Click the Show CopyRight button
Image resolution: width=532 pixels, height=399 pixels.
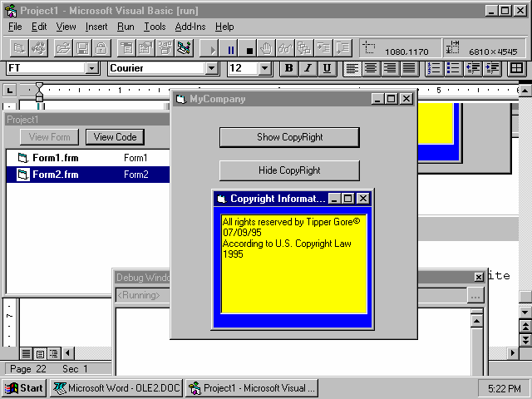[x=289, y=137]
